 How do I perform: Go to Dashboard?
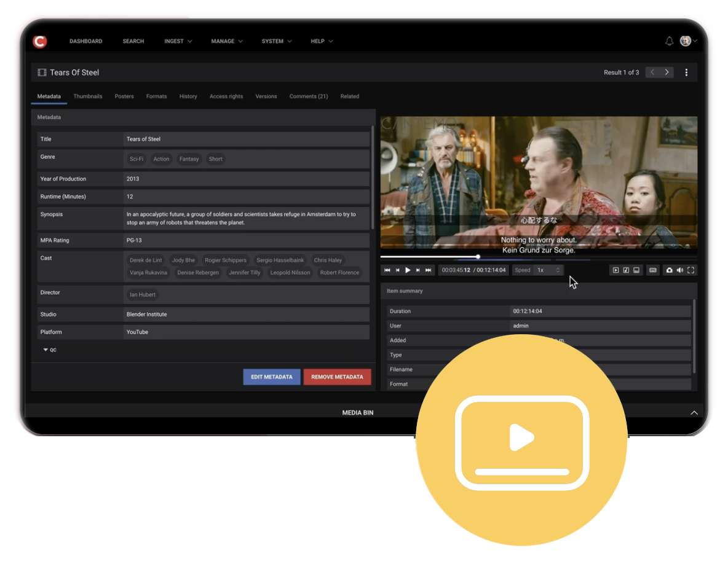coord(86,41)
